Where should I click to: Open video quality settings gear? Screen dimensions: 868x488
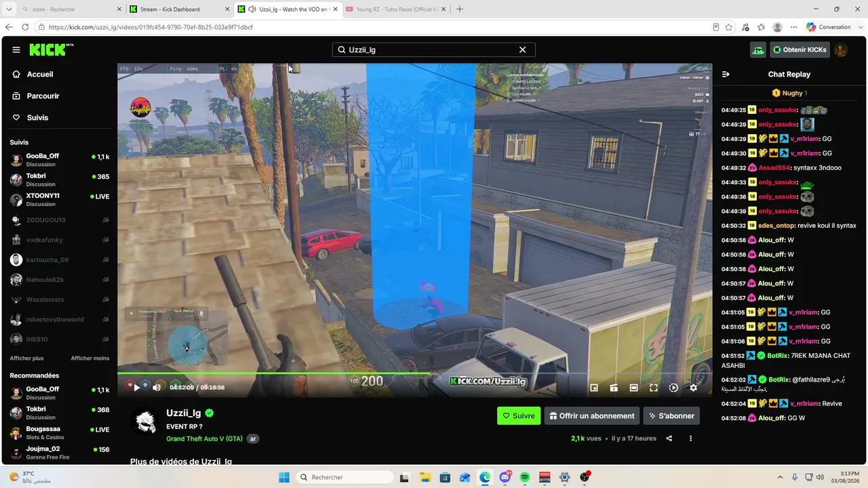[693, 388]
